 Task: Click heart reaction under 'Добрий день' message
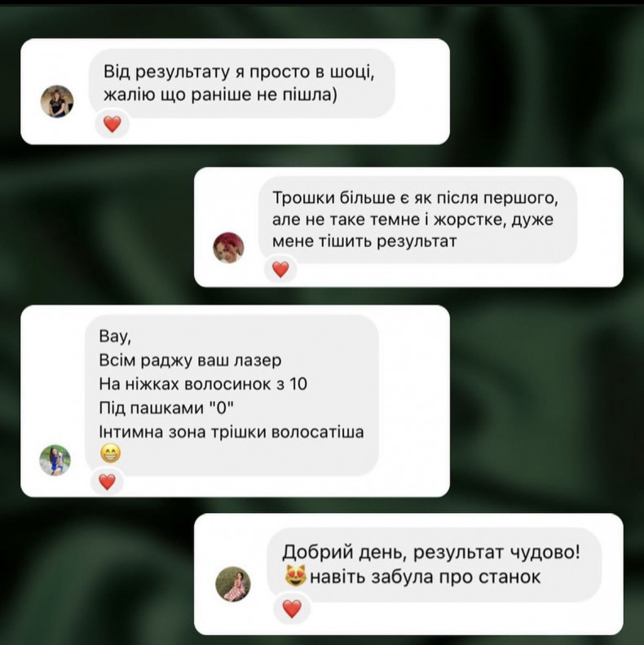point(292,609)
